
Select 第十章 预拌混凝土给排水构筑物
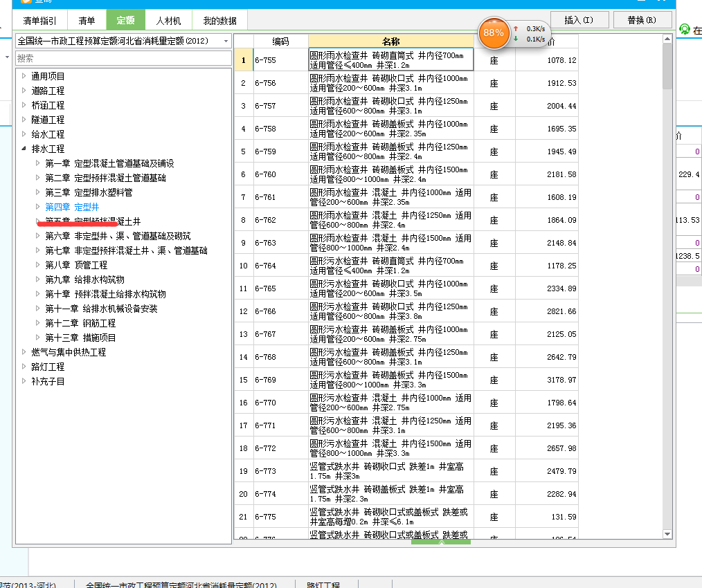point(105,294)
